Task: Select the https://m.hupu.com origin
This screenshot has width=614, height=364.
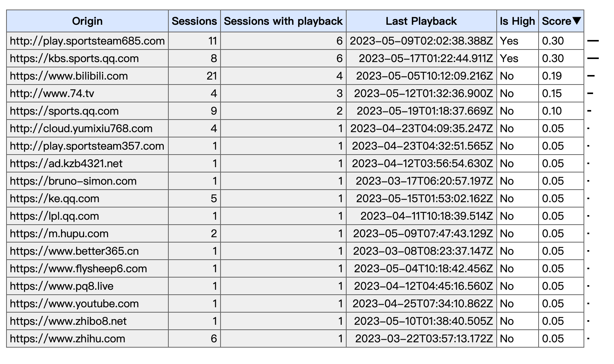Action: [x=59, y=234]
